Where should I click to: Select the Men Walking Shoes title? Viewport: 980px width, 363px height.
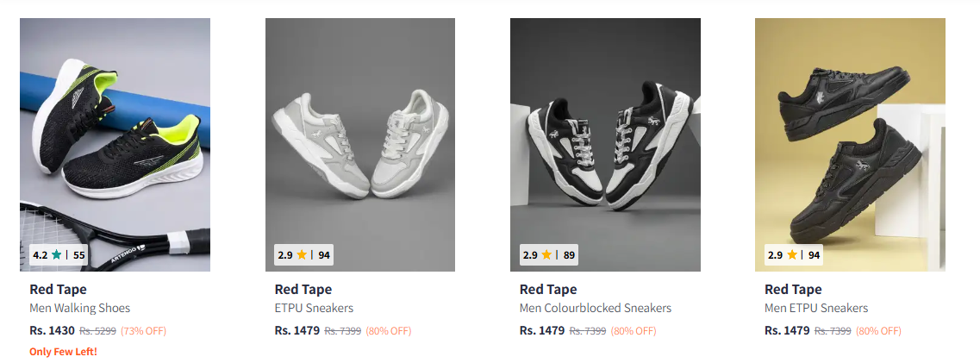coord(79,308)
